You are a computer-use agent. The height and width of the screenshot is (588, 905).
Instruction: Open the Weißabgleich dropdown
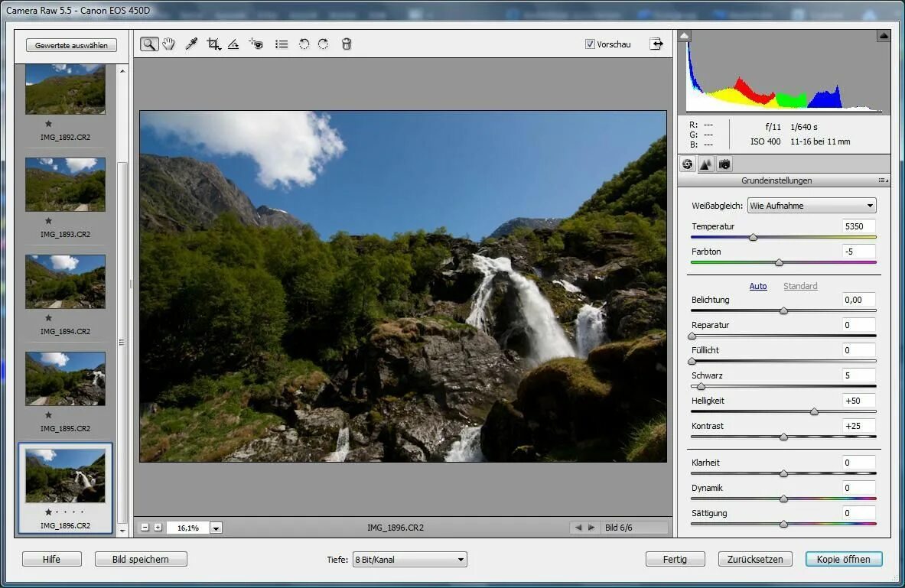[x=812, y=206]
